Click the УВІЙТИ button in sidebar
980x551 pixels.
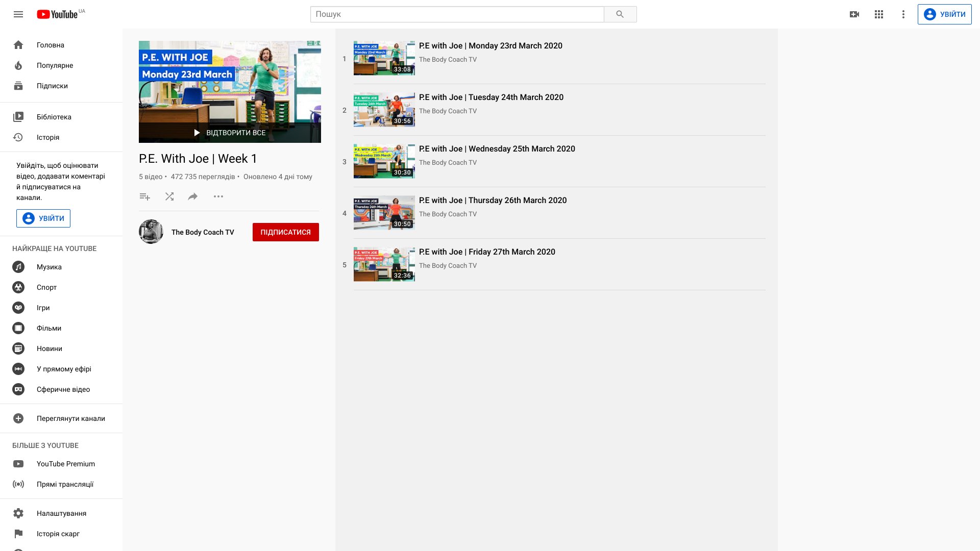coord(43,218)
